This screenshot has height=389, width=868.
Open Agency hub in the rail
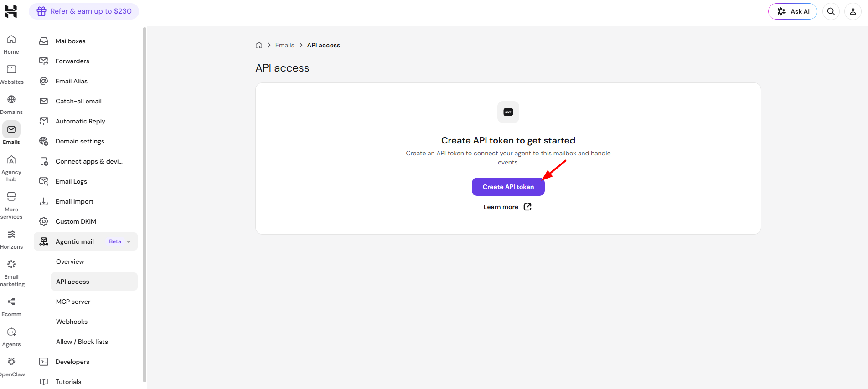click(11, 169)
